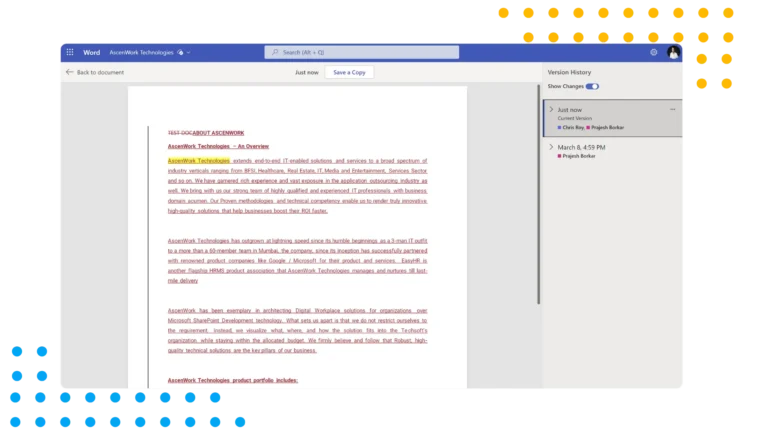Click the AscenWork Technologies – An Overview heading
This screenshot has height=432, width=768.
point(218,146)
